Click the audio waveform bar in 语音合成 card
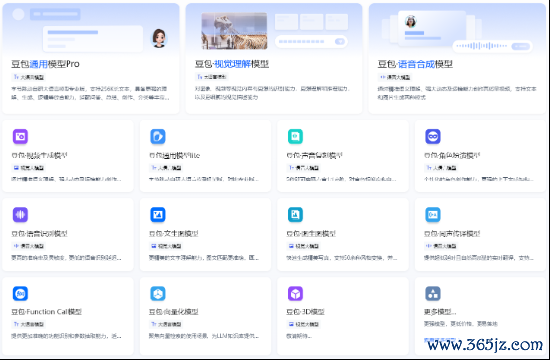This screenshot has height=360, width=550. point(492,46)
